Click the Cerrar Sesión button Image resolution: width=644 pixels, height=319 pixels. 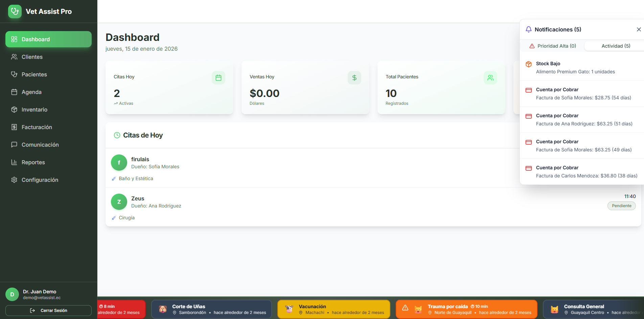tap(48, 310)
